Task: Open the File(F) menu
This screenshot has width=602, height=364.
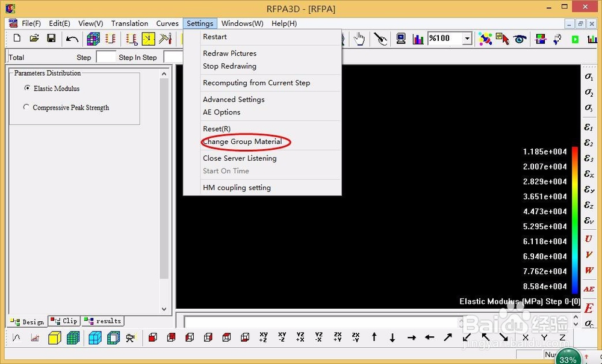Action: point(31,23)
